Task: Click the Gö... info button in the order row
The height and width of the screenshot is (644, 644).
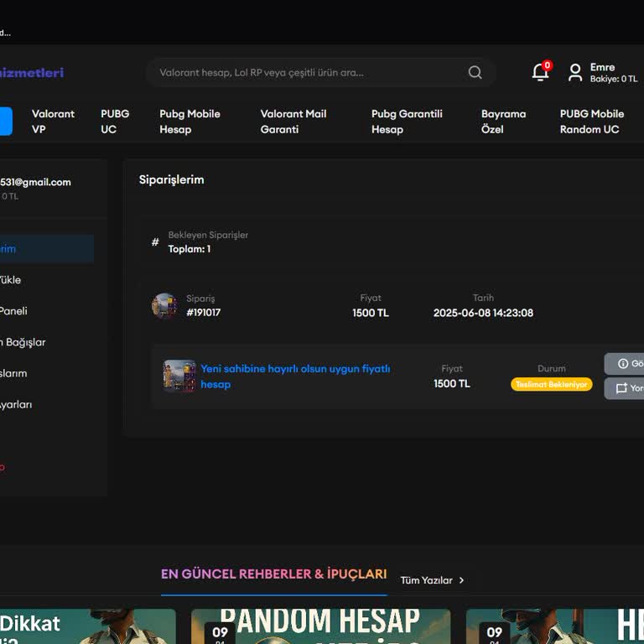Action: pyautogui.click(x=624, y=363)
